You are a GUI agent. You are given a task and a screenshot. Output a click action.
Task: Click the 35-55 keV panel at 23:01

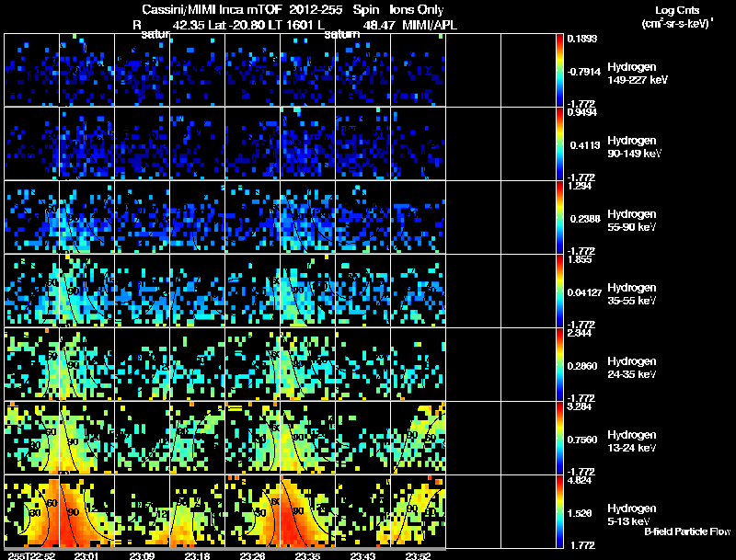point(86,291)
